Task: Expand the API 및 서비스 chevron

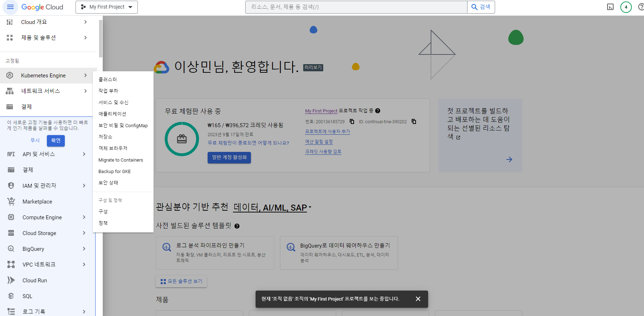Action: pos(84,154)
